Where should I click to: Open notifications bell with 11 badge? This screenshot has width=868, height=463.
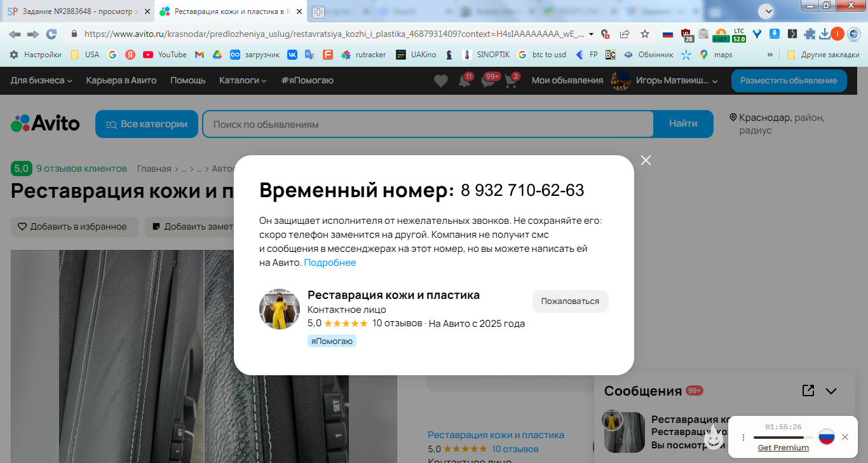pyautogui.click(x=465, y=81)
